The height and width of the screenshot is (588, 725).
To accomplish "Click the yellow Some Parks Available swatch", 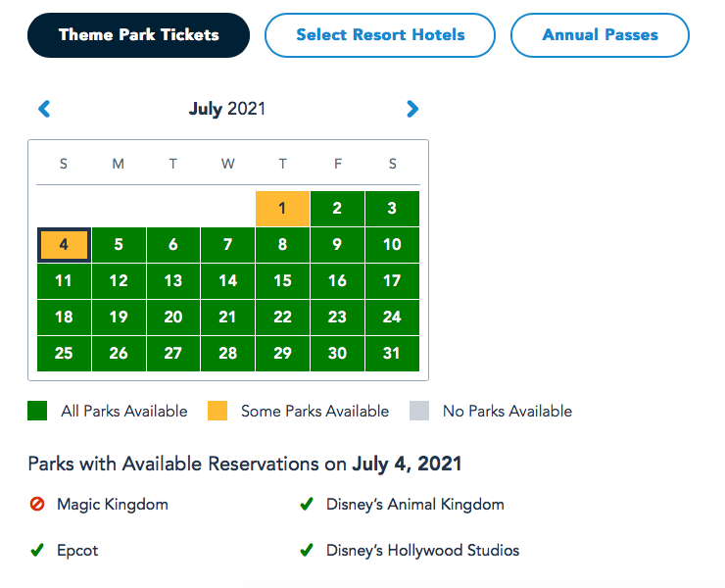I will pyautogui.click(x=217, y=412).
